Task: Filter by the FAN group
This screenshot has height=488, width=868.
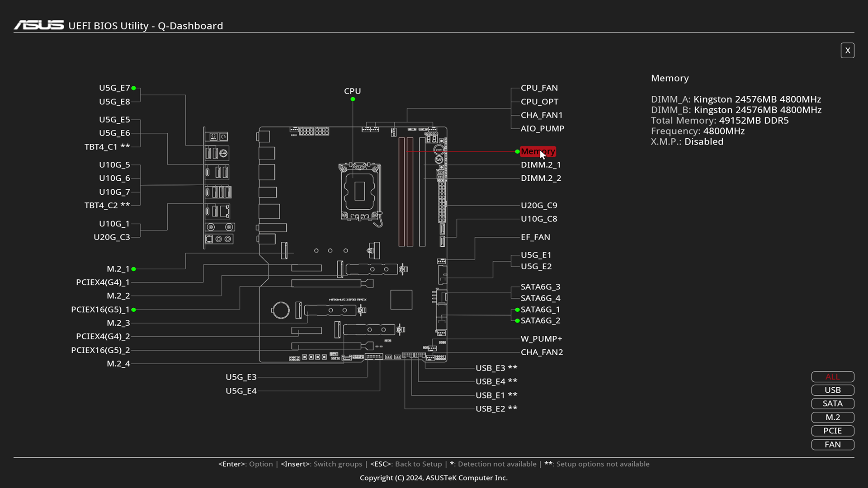Action: pyautogui.click(x=832, y=445)
